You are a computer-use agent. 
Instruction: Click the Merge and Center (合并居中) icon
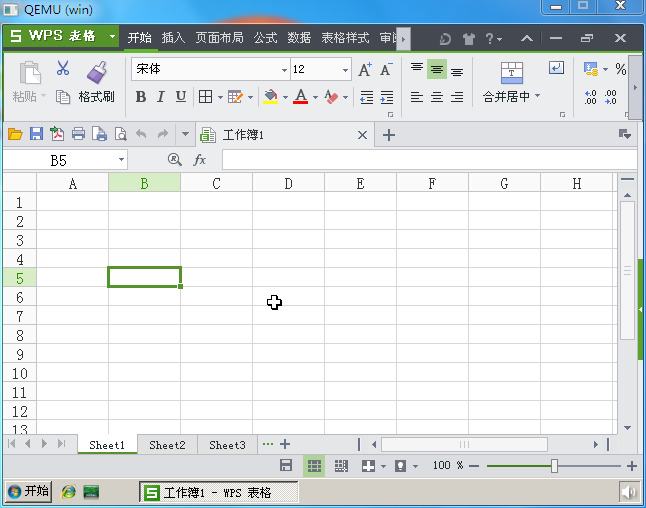(x=512, y=73)
